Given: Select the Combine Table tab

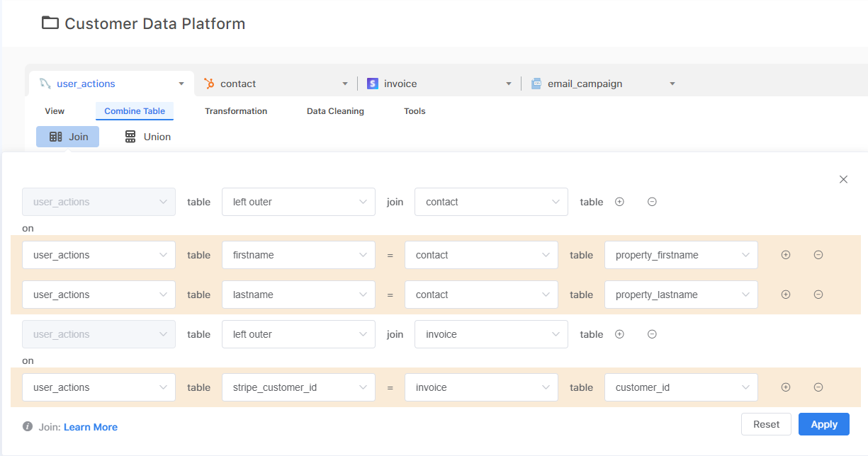Looking at the screenshot, I should 135,111.
